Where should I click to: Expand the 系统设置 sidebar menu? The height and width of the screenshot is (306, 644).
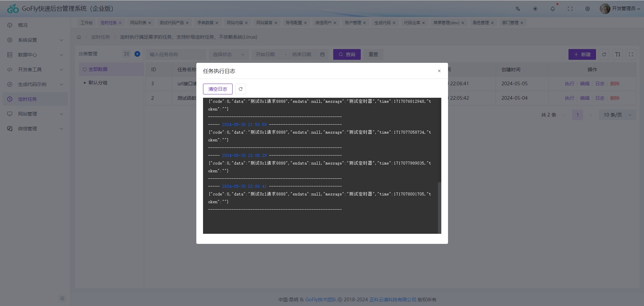coord(35,40)
